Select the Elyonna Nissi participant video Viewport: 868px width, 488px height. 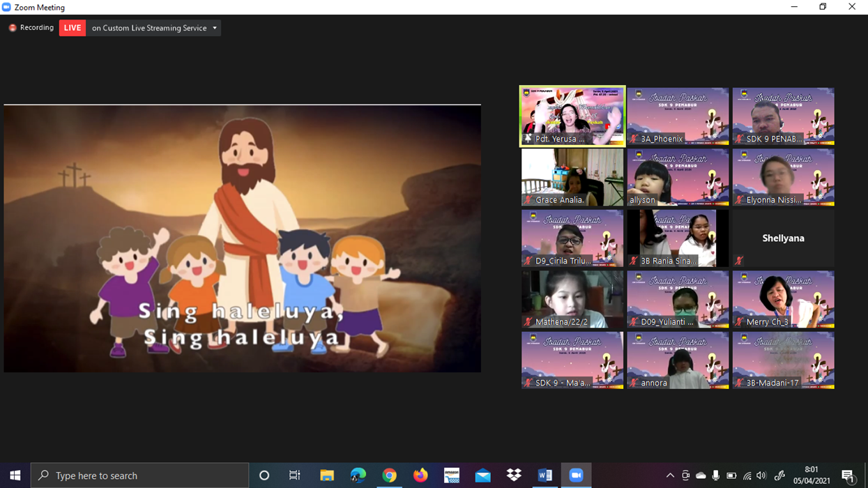coord(783,177)
